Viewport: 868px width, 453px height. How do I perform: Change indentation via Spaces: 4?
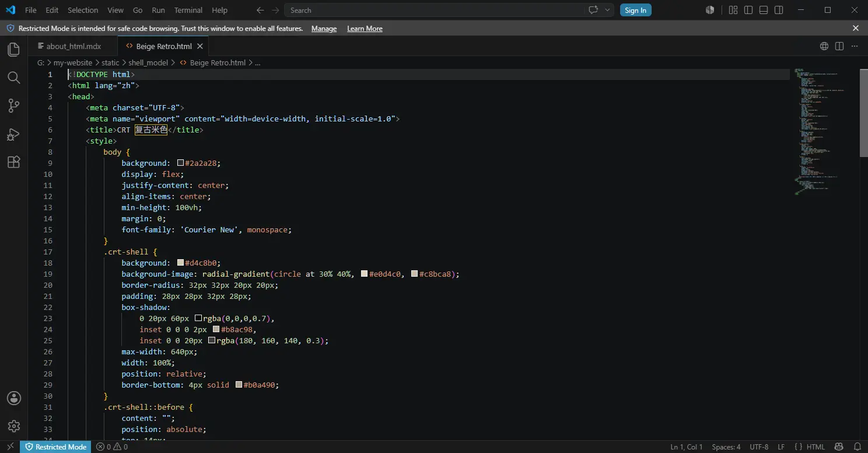tap(726, 447)
